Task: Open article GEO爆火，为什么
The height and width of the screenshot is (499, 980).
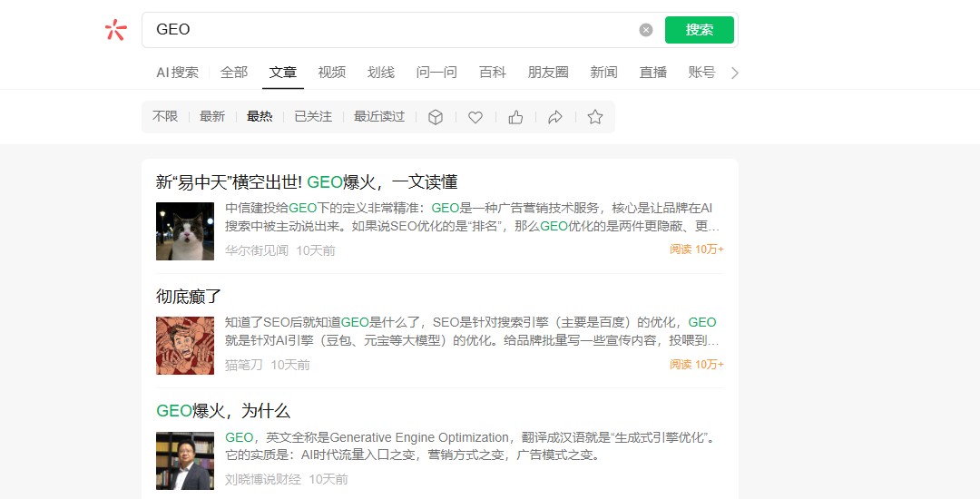Action: (223, 411)
